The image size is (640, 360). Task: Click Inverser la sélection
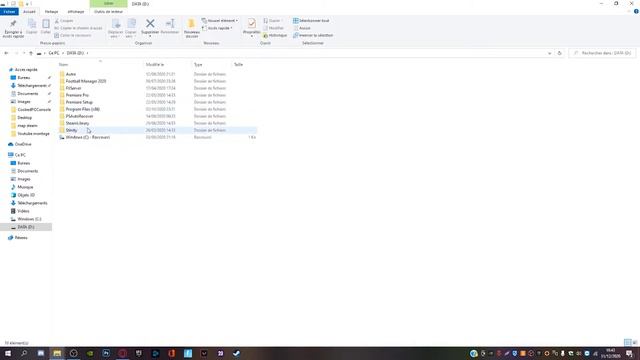pos(313,36)
